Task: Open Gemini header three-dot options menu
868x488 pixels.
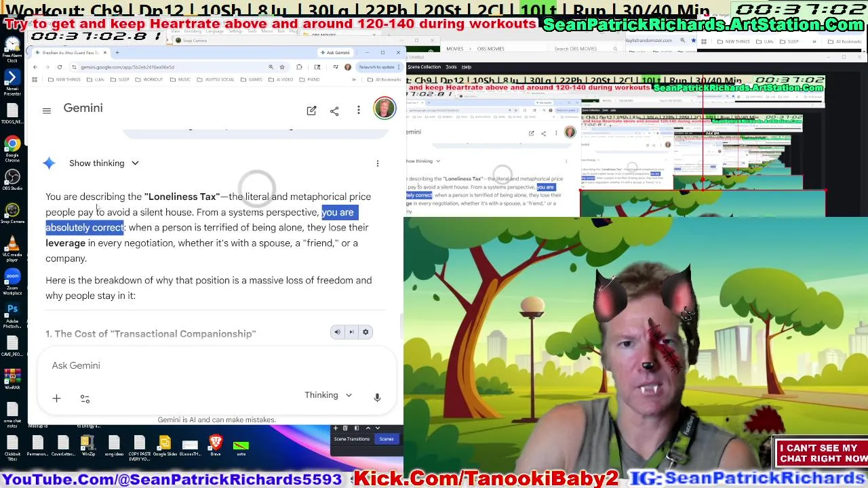Action: tap(359, 110)
